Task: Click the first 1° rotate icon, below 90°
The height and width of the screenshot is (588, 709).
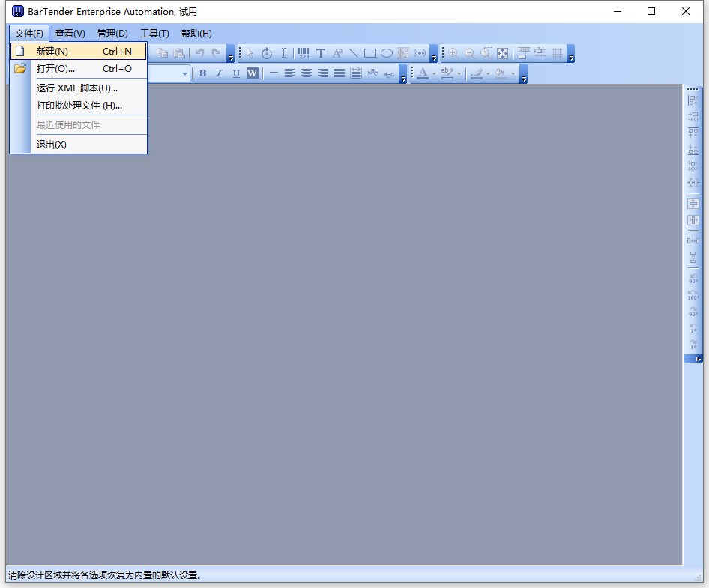Action: (693, 327)
